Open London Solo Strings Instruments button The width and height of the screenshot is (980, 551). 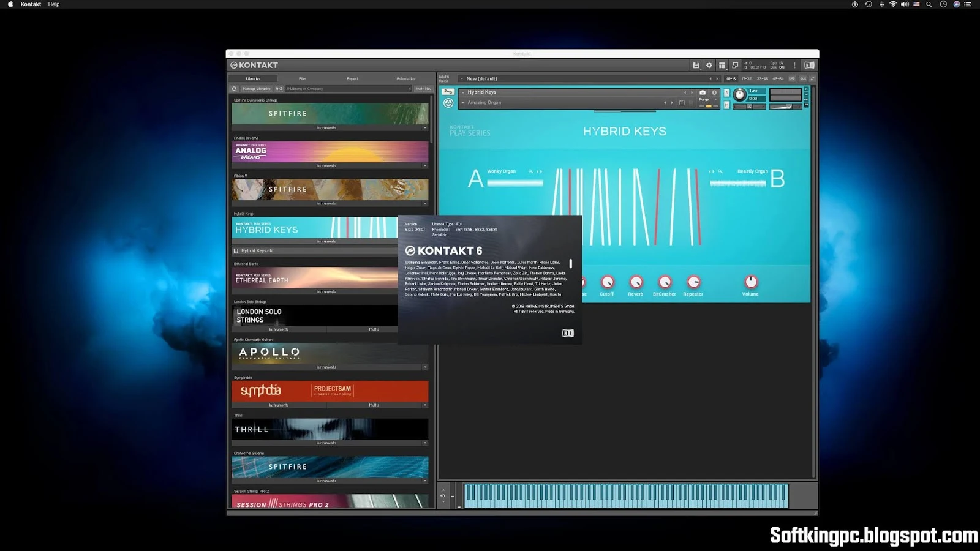point(279,329)
